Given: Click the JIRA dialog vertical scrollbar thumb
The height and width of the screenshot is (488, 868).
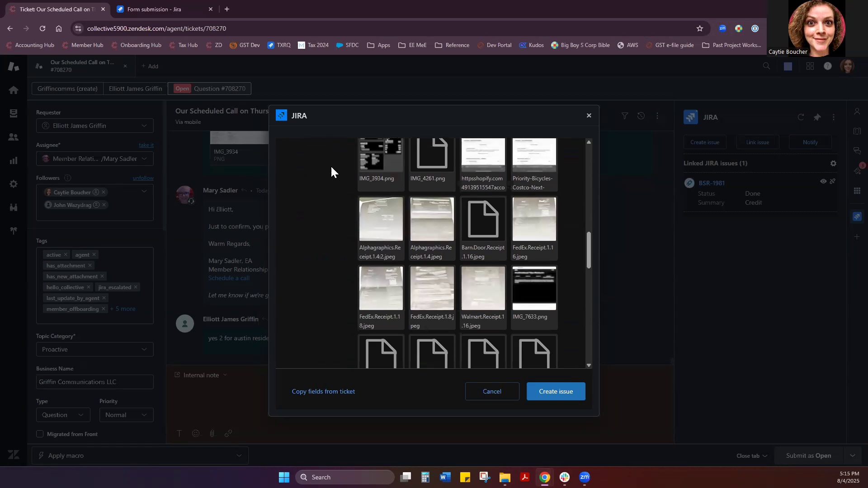Looking at the screenshot, I should click(588, 250).
